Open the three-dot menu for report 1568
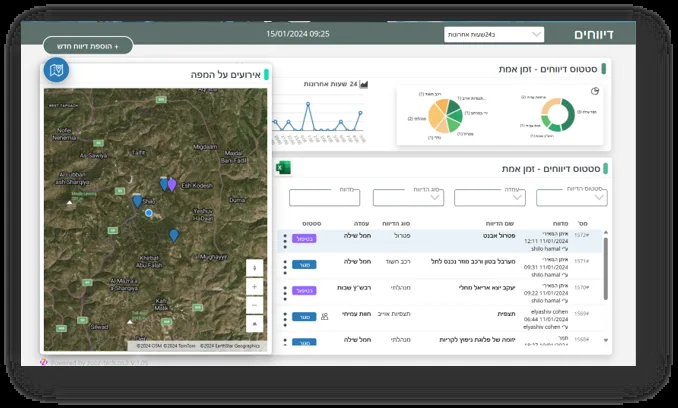678x408 pixels. (x=285, y=341)
